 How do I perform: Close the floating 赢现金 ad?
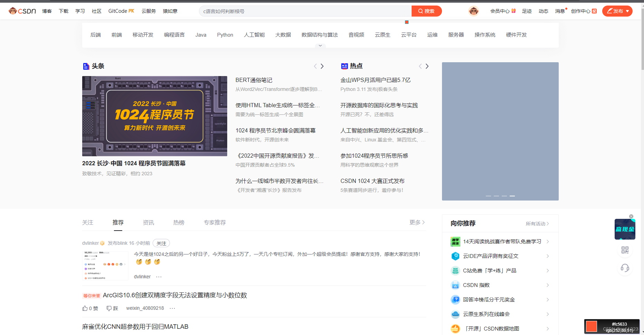(x=631, y=216)
